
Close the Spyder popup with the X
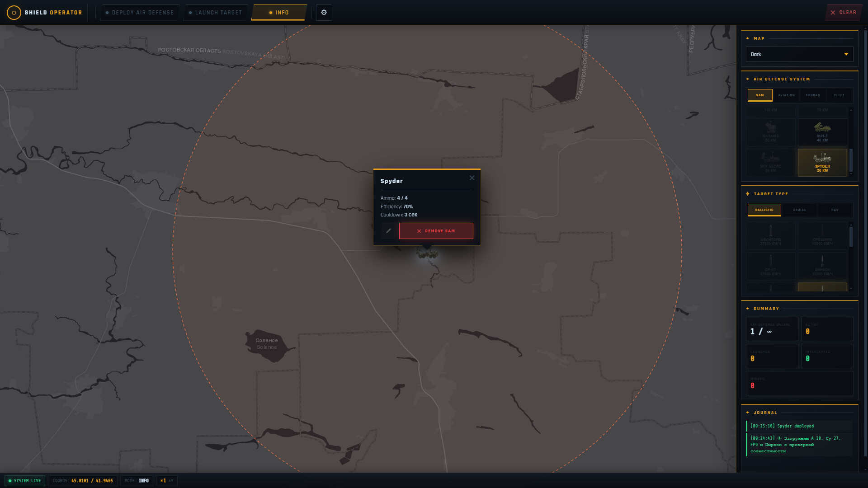(x=472, y=178)
